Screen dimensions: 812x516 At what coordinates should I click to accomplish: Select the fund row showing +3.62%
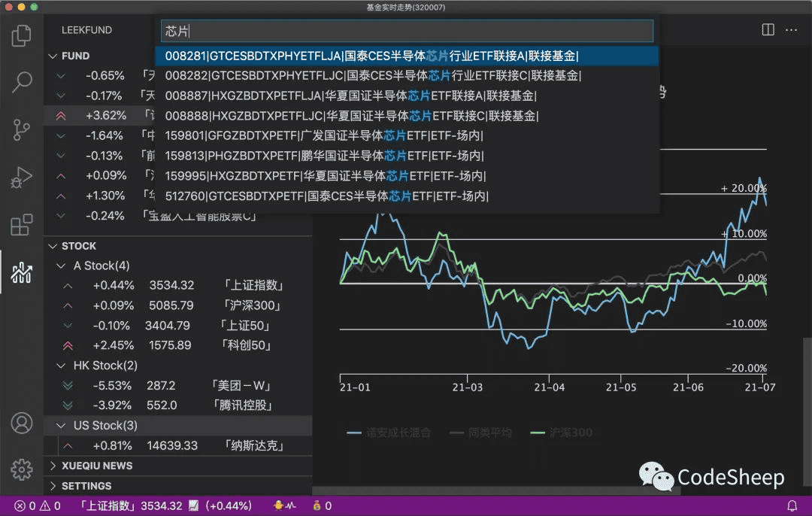tap(101, 116)
